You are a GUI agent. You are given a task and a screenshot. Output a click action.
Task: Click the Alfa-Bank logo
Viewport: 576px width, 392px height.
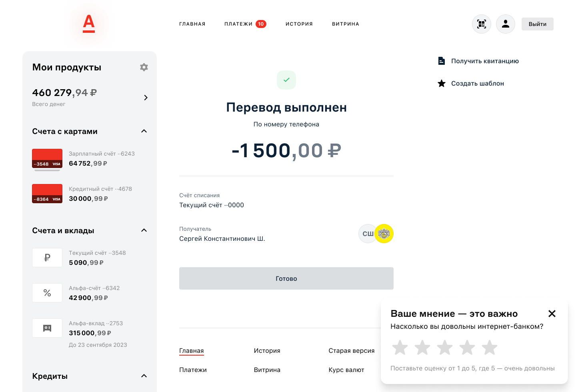[x=89, y=24]
